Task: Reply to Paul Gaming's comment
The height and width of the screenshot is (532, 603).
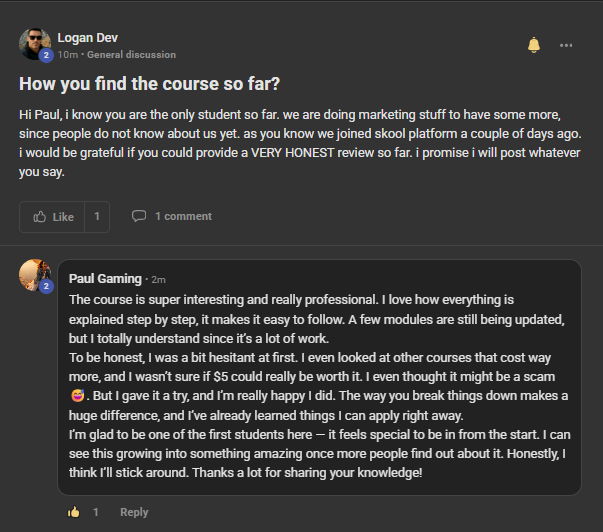Action: tap(134, 512)
